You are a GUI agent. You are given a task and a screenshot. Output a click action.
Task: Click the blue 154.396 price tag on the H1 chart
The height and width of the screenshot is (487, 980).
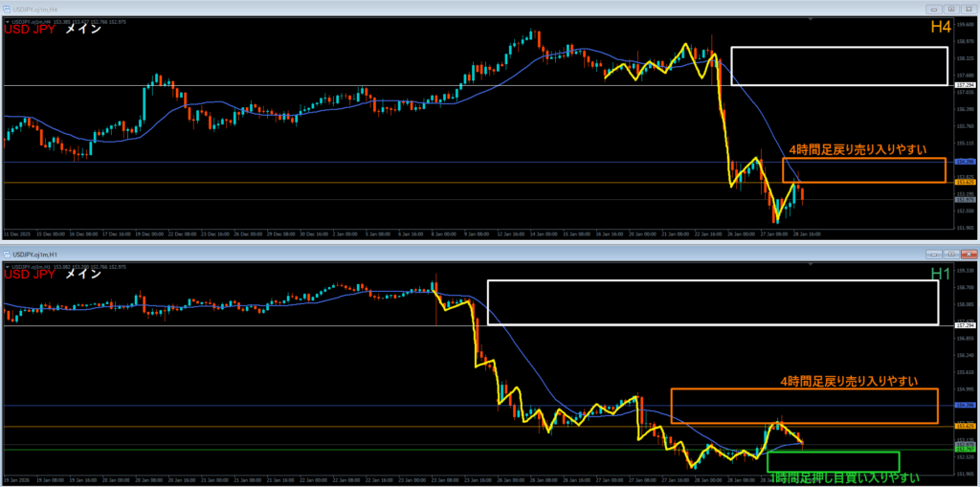(x=966, y=405)
